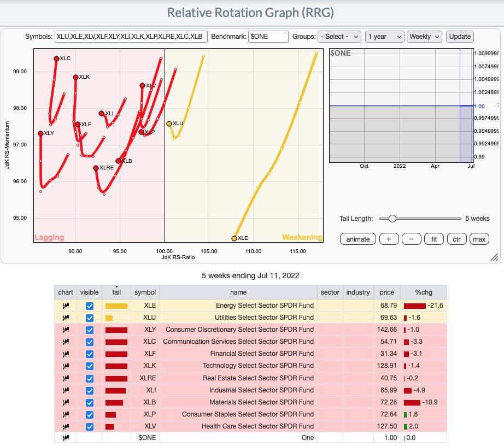Click the Tail Length slider handle

click(392, 219)
